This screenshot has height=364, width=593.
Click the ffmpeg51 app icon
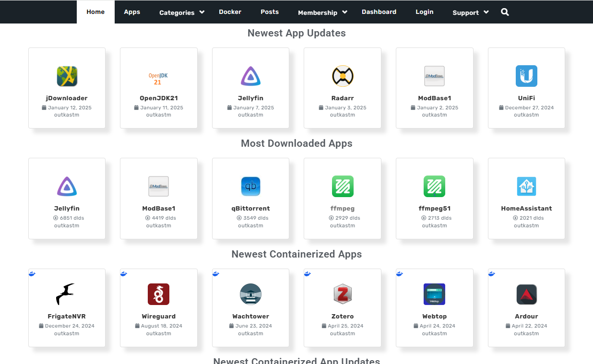pyautogui.click(x=434, y=187)
